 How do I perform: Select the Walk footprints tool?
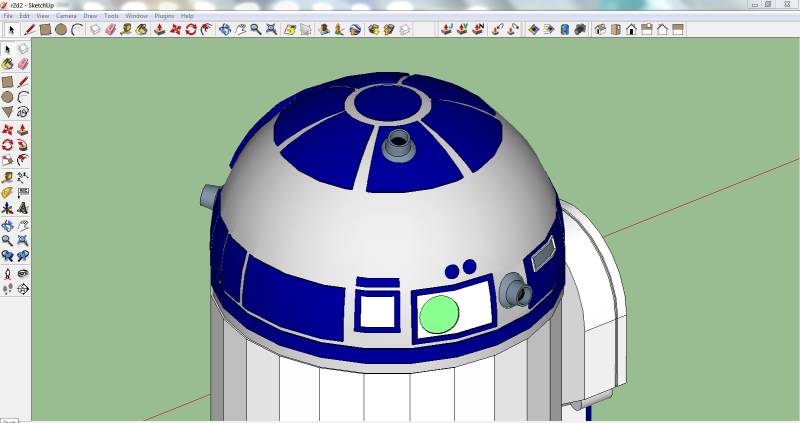pos(7,289)
